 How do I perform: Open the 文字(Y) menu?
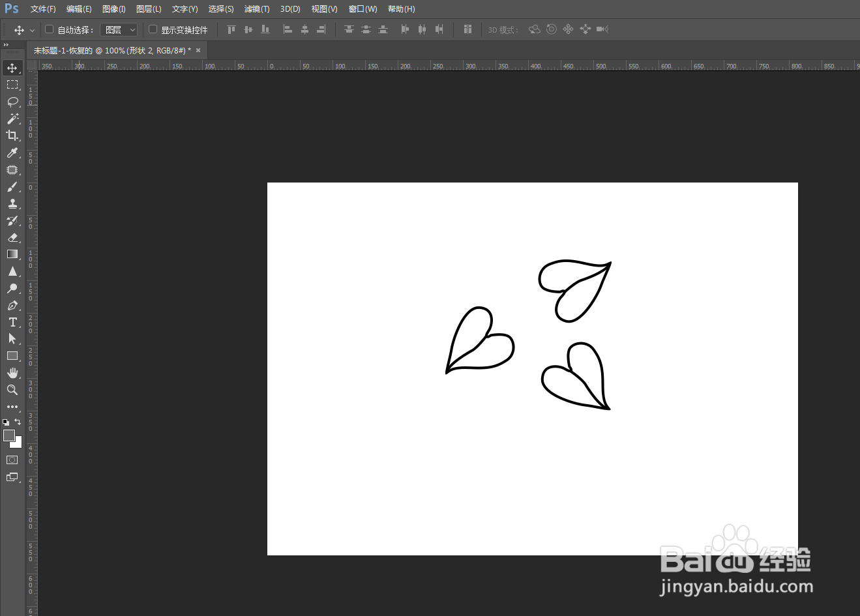click(185, 9)
